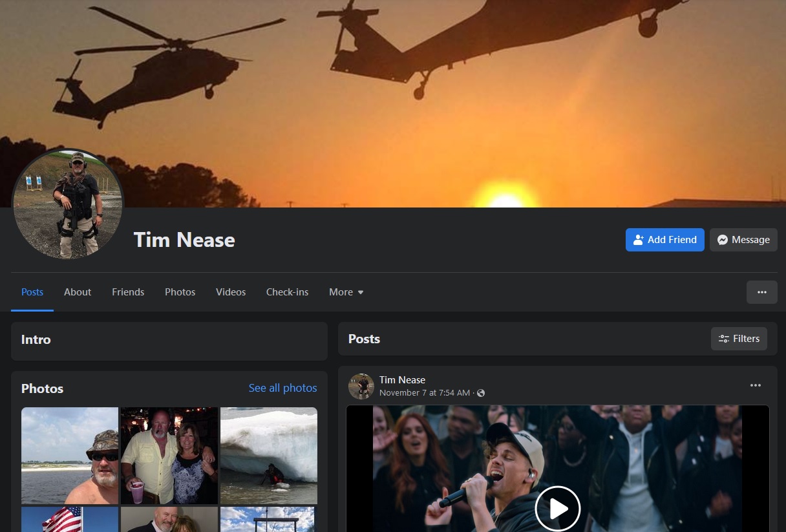Open the beach photo with camo hat
The height and width of the screenshot is (532, 786).
coord(70,455)
